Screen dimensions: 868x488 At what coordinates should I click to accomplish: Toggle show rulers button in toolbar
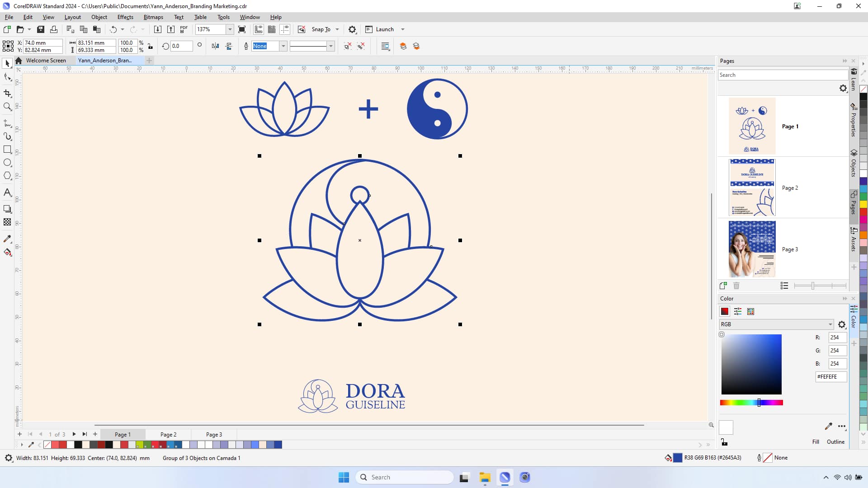click(x=259, y=29)
